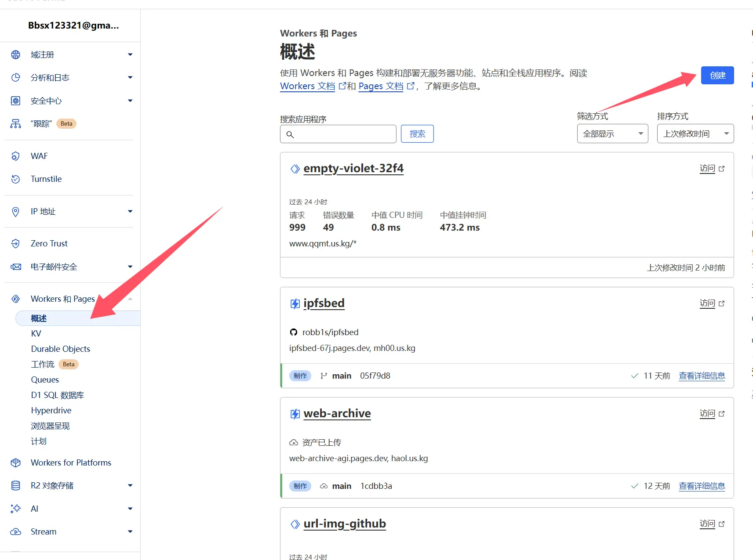Click the 制作 badge on ipfsbed
753x560 pixels.
coord(300,376)
